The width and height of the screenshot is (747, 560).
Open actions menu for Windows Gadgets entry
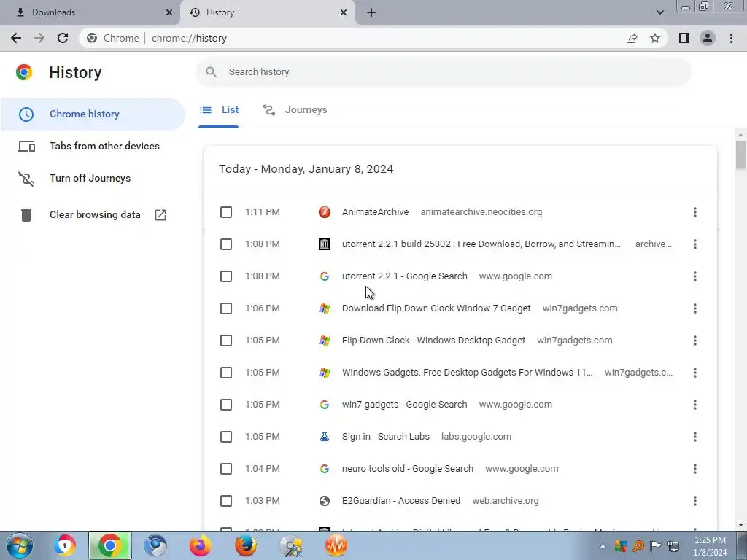click(695, 373)
